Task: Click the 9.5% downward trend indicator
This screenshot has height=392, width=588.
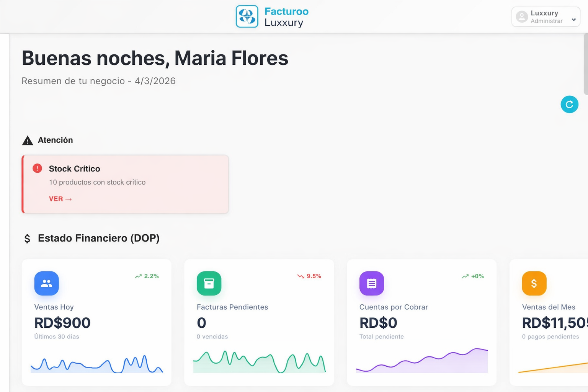Action: tap(309, 276)
